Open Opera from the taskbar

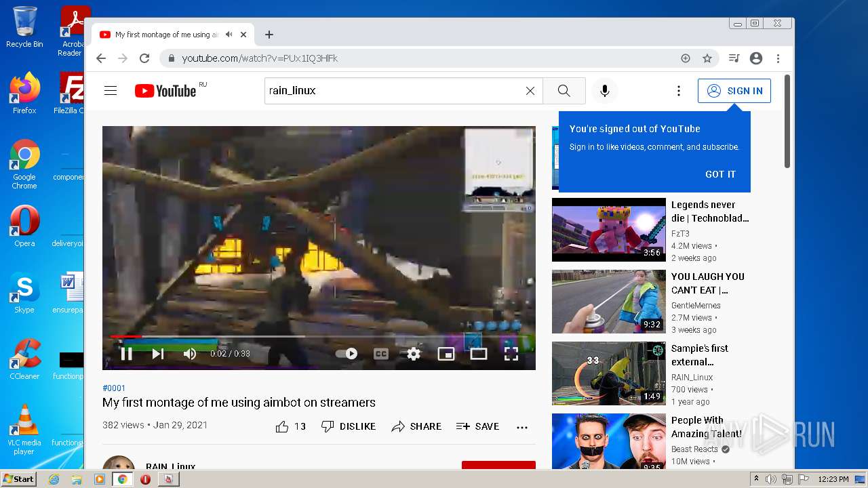tap(145, 479)
